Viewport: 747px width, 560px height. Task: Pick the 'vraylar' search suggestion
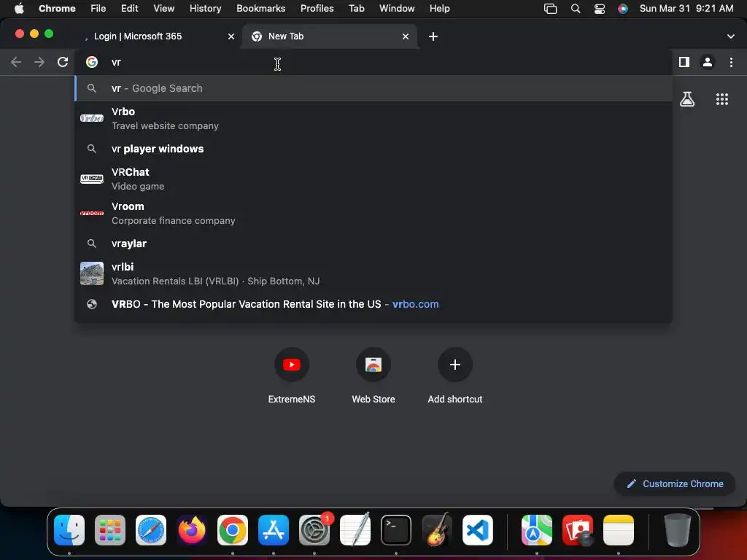373,244
